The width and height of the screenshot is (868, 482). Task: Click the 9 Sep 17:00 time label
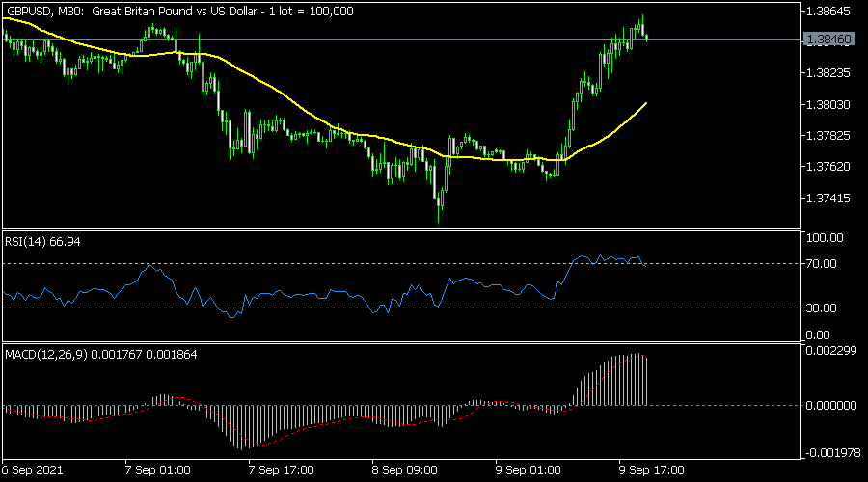[652, 470]
